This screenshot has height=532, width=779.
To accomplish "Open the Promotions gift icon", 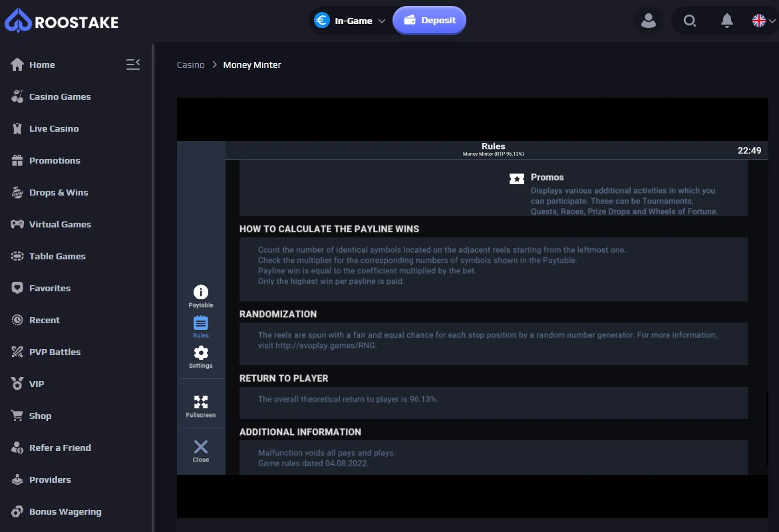I will coord(17,160).
